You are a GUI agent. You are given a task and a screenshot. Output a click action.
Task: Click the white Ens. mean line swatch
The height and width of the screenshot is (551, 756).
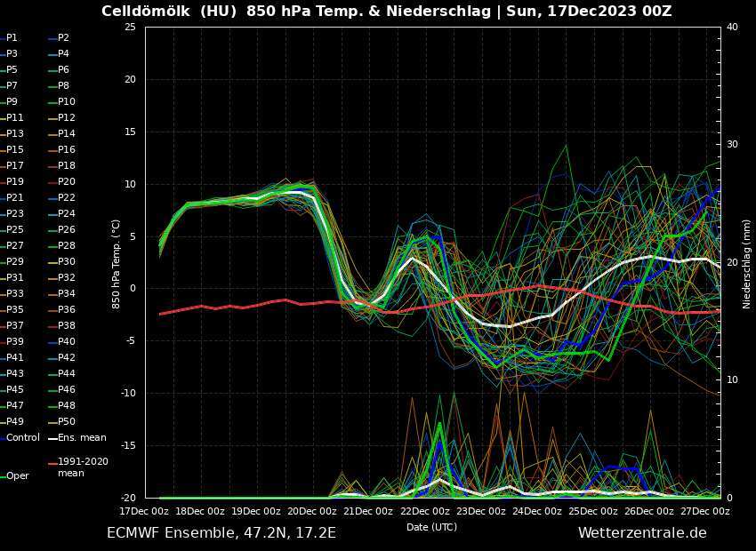[x=52, y=438]
